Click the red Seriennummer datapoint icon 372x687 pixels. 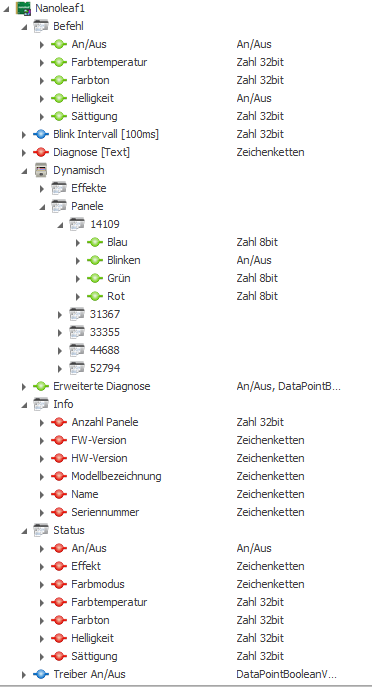[x=59, y=512]
